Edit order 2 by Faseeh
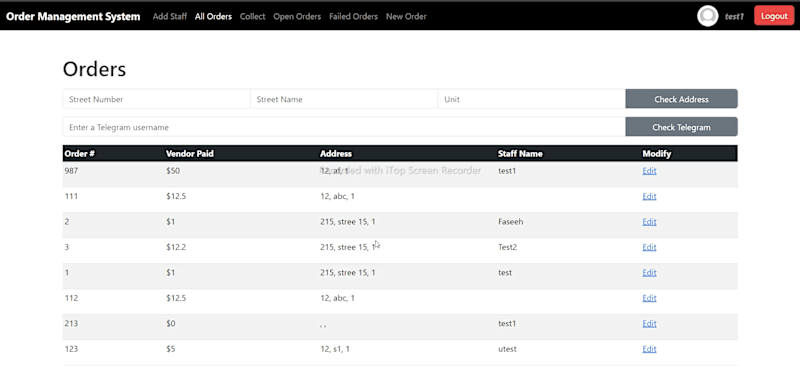The width and height of the screenshot is (800, 368). tap(649, 222)
